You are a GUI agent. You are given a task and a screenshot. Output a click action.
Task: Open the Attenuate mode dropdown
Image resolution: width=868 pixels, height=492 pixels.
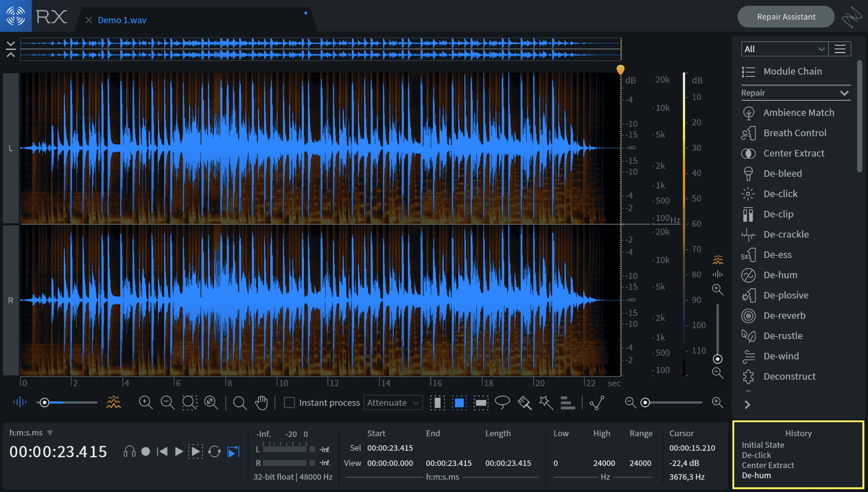393,403
